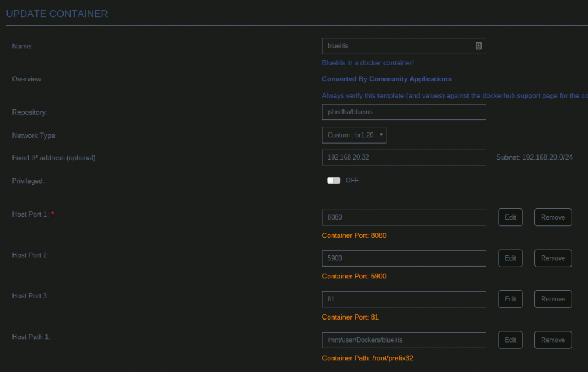This screenshot has height=372, width=588.
Task: Edit Host Port 3 settings
Action: pyautogui.click(x=510, y=299)
